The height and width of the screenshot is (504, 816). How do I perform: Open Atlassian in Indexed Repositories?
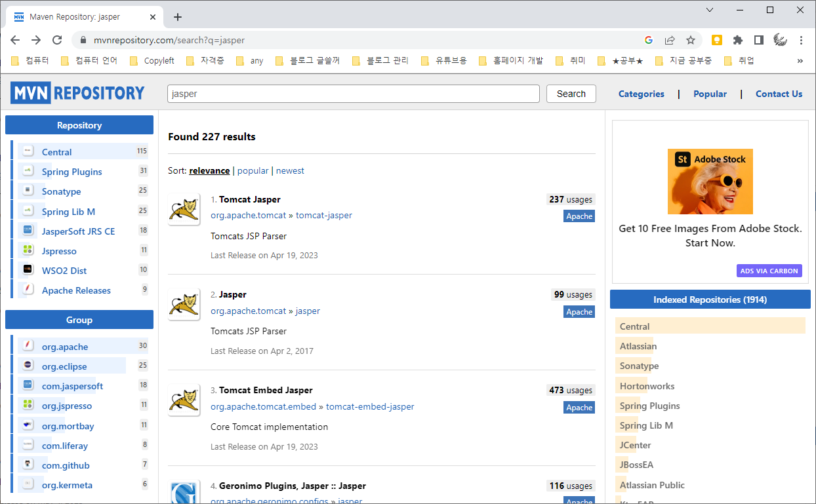[638, 346]
